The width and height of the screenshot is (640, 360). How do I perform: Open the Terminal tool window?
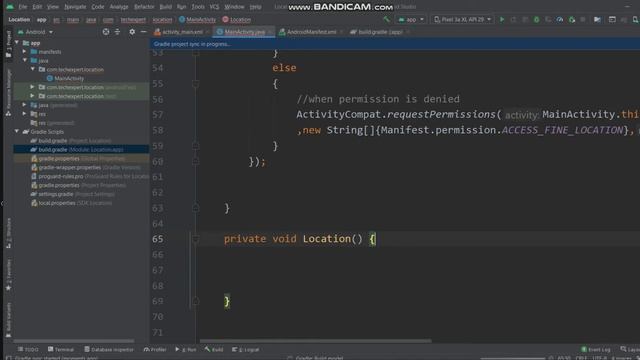61,349
